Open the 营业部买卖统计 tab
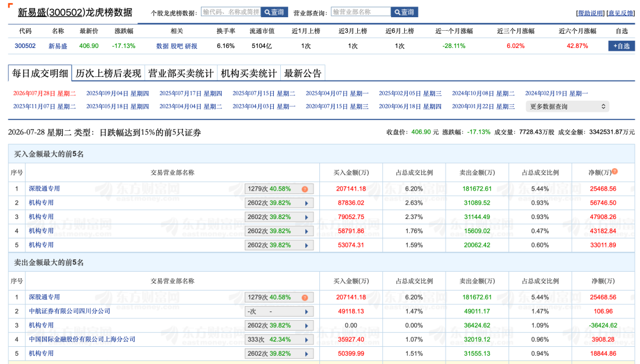The image size is (640, 364). tap(181, 73)
